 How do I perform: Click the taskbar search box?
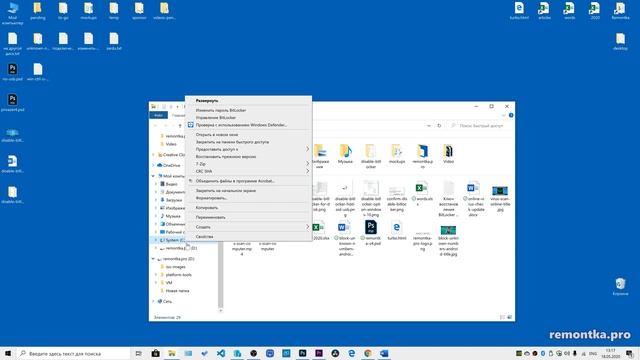tap(73, 353)
